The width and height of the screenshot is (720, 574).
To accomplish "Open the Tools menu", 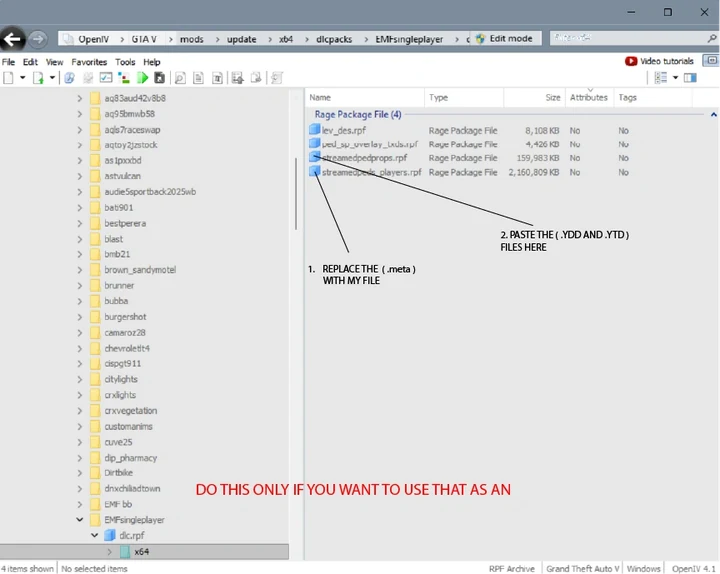I will coord(125,62).
